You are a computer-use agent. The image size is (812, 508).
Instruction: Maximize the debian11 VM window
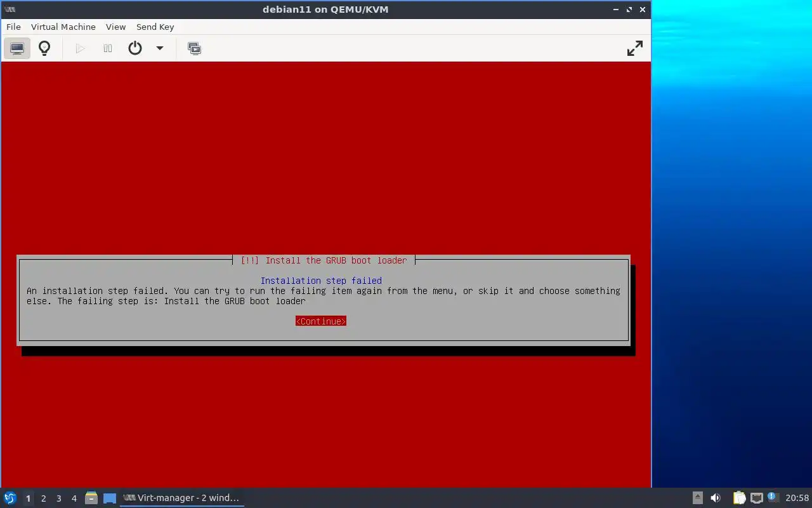click(629, 10)
